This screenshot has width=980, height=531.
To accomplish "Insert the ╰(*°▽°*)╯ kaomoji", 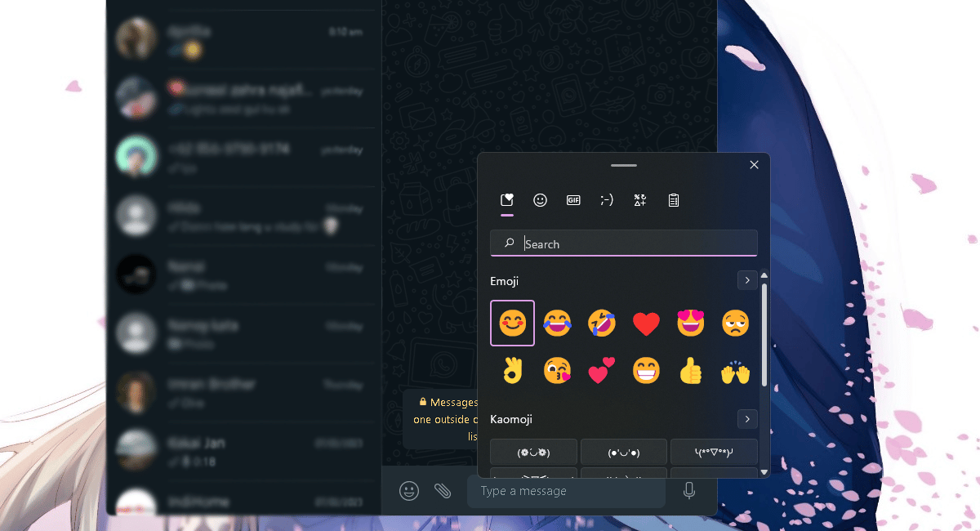I will pos(714,452).
